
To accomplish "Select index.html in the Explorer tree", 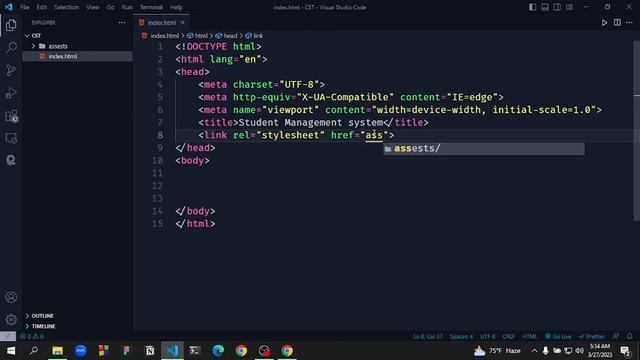I will click(x=78, y=56).
